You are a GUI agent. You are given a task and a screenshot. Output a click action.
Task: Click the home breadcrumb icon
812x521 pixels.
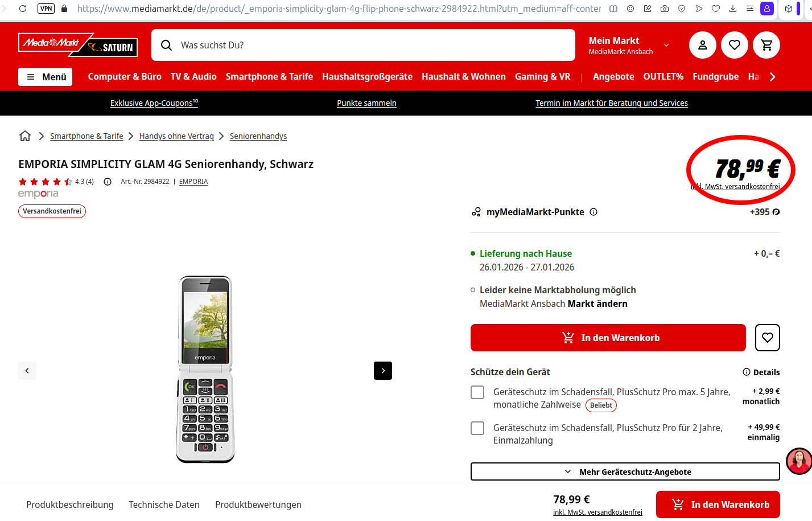click(25, 136)
